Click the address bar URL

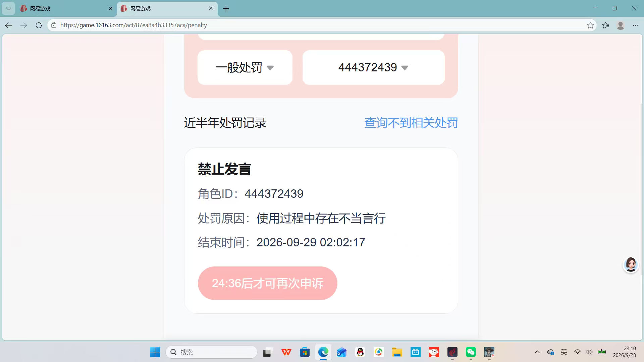tap(133, 25)
